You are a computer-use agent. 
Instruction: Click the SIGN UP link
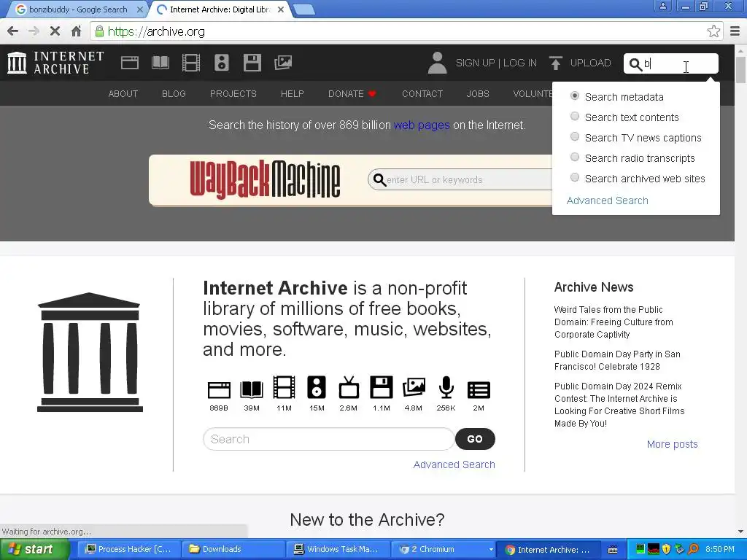(475, 63)
